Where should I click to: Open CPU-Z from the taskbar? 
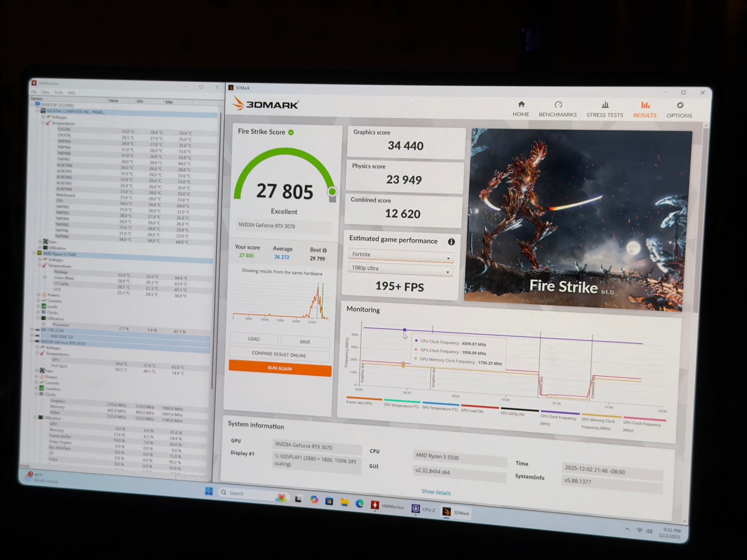423,509
